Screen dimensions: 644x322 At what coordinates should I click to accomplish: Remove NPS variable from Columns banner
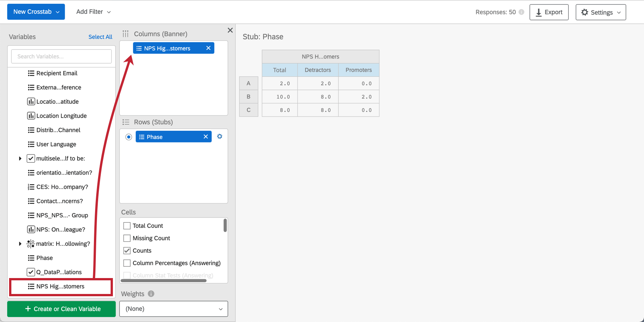(x=208, y=48)
